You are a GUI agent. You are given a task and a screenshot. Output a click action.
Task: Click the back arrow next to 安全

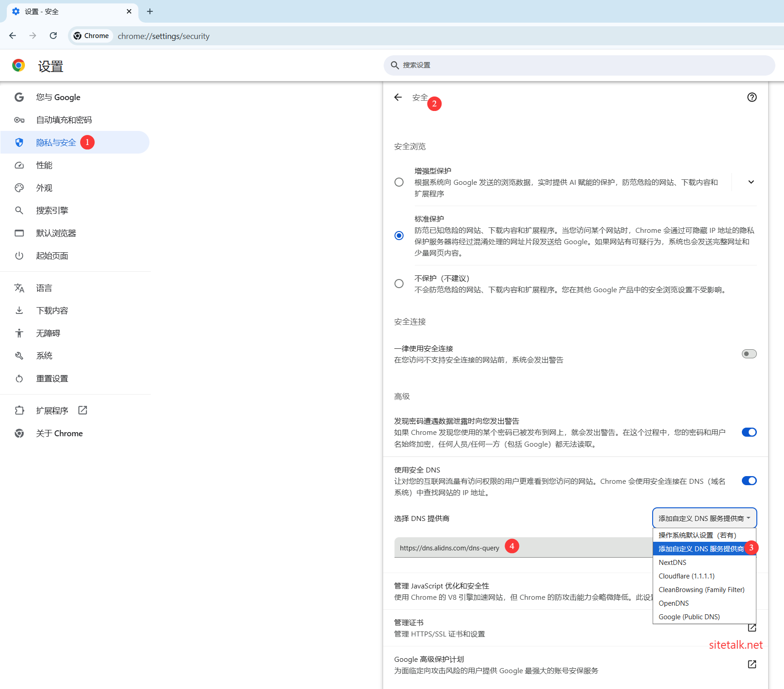[398, 97]
